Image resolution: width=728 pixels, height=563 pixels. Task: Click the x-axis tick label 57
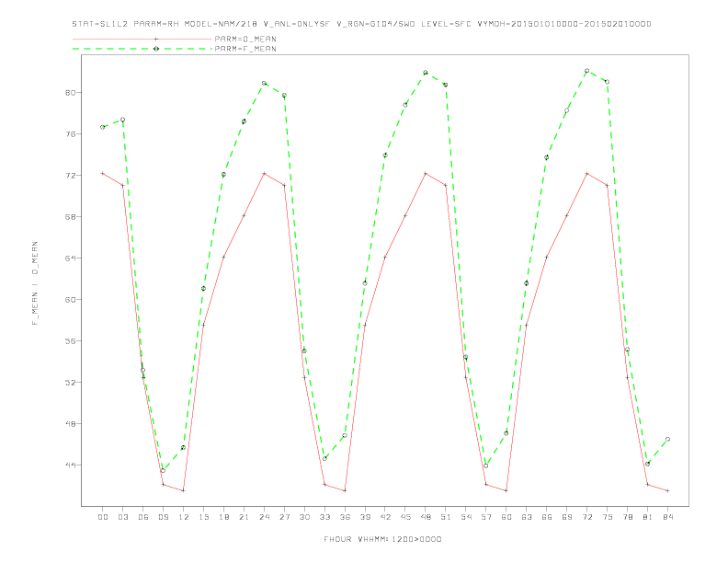point(486,517)
